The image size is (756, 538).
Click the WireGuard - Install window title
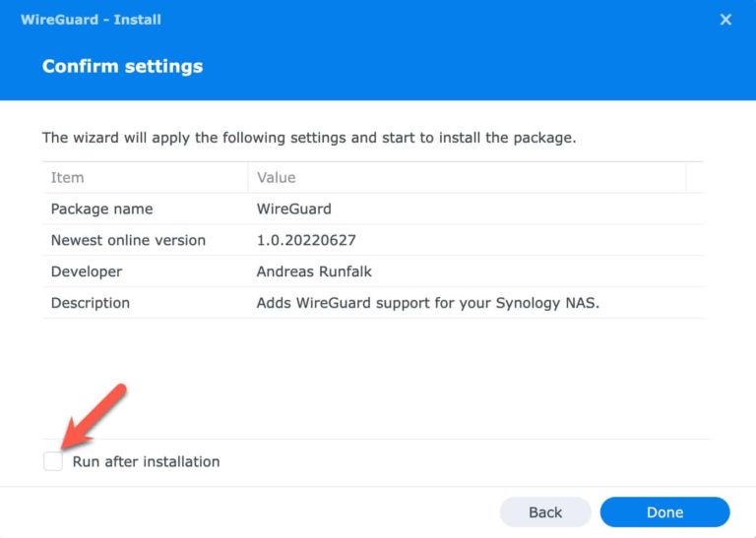coord(91,20)
